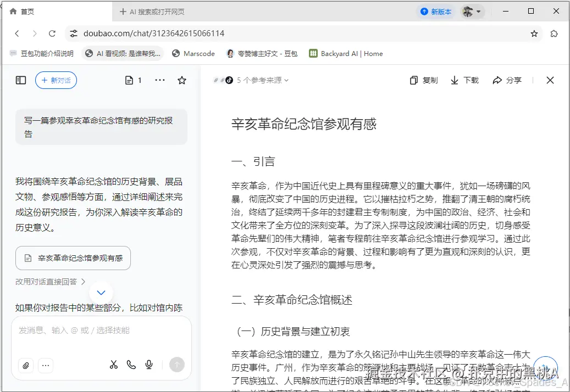Open AI 看视频 bookmark
This screenshot has height=392, width=570.
point(123,53)
